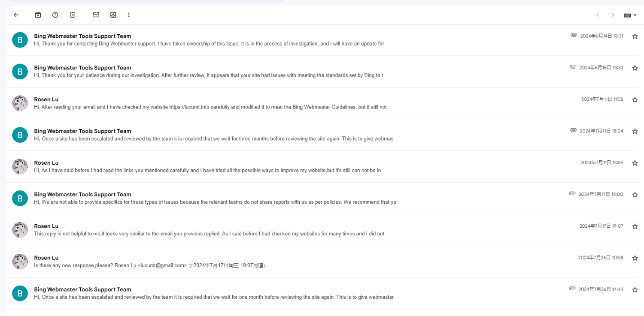Click timestamp 2024年7月11日 18:56

coord(601,163)
